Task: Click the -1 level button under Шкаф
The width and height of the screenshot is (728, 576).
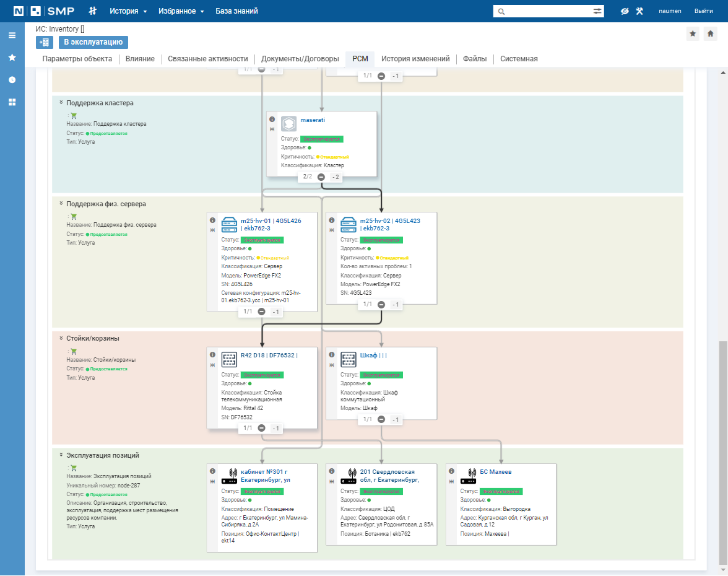Action: (396, 419)
